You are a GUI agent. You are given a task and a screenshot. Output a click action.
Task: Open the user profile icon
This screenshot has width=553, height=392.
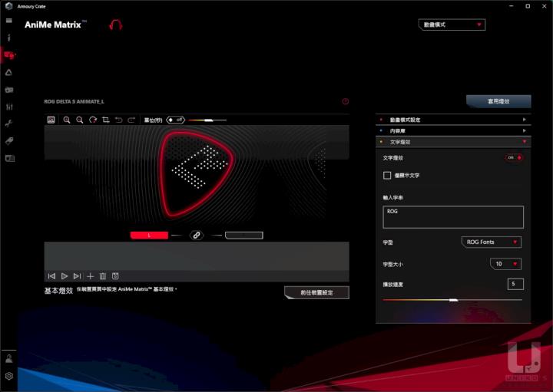[8, 358]
